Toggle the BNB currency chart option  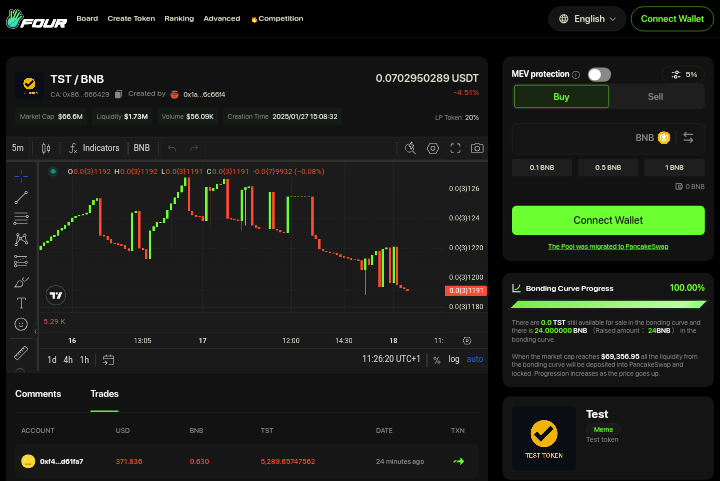141,148
